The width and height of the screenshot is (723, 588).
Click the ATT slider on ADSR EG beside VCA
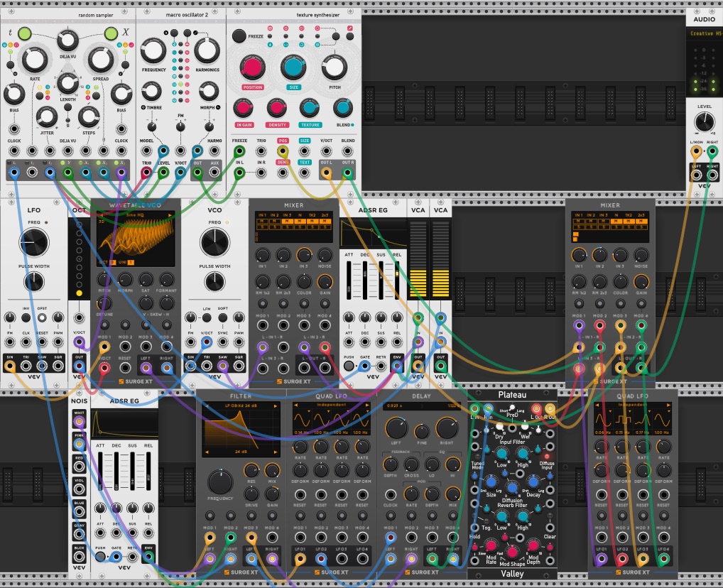(x=349, y=281)
